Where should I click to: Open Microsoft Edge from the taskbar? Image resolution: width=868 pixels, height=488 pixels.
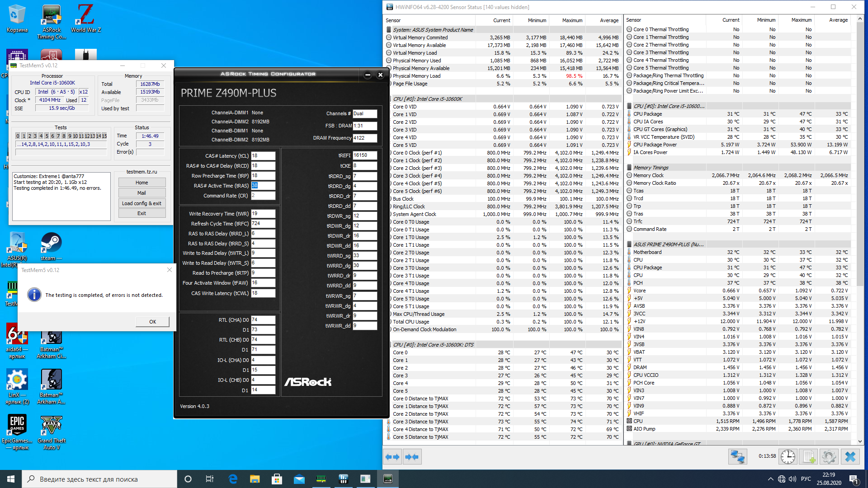[x=233, y=479]
